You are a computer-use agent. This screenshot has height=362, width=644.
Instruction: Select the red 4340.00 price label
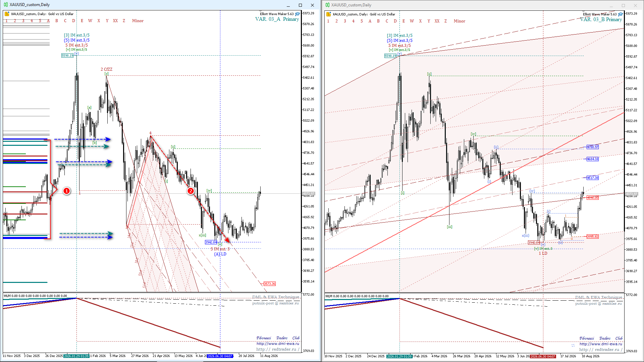[593, 198]
